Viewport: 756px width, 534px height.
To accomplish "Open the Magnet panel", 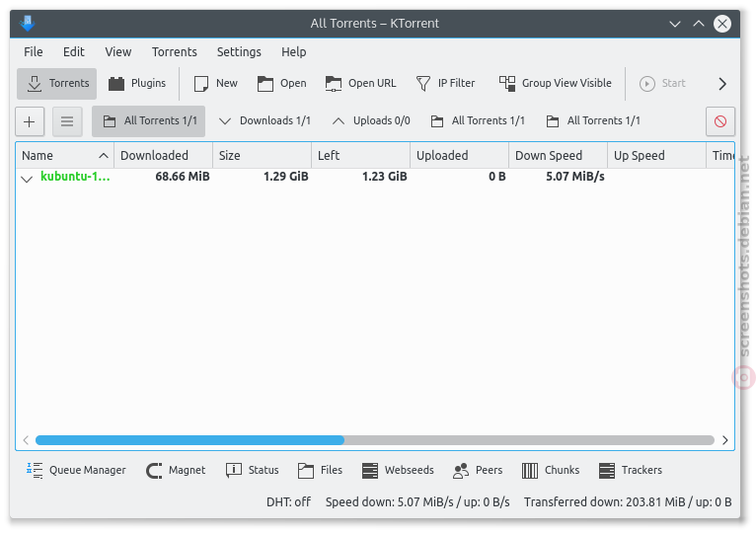I will pyautogui.click(x=176, y=470).
